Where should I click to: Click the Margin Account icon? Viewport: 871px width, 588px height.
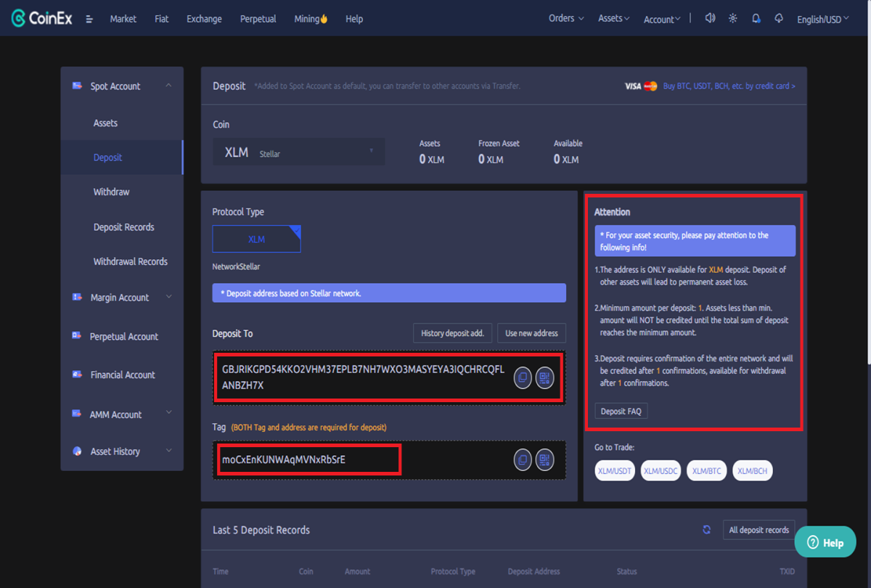(x=77, y=297)
